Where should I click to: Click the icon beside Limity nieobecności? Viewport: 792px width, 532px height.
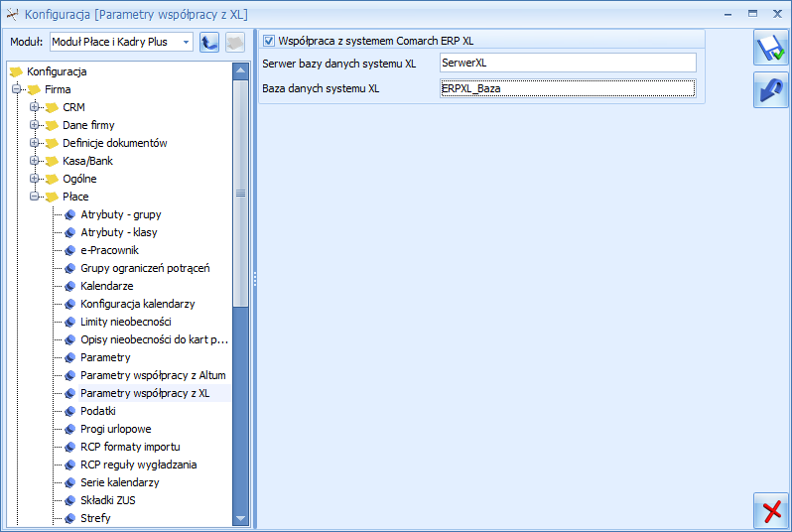[70, 322]
